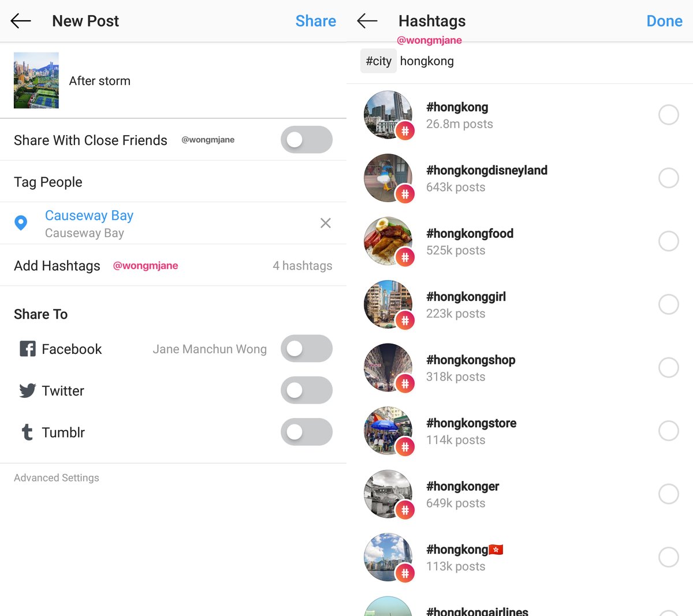Screen dimensions: 693x616
Task: Toggle Twitter sharing on
Action: tap(306, 390)
